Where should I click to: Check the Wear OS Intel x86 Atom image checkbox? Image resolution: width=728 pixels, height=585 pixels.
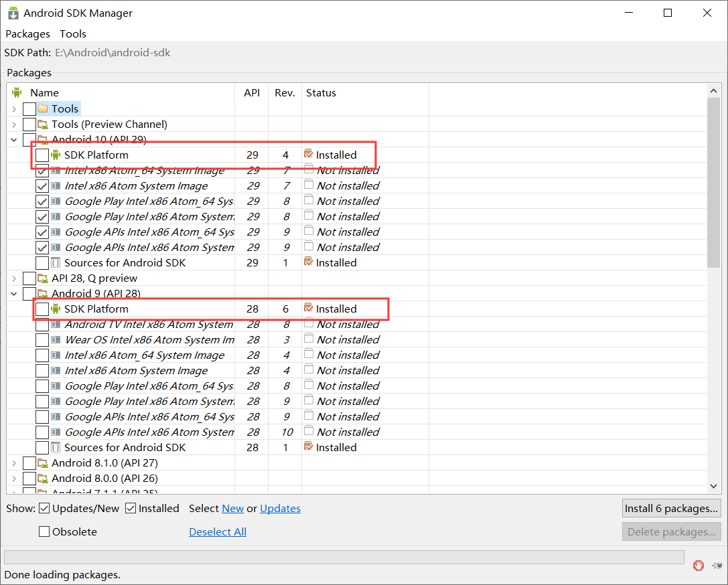(x=42, y=340)
